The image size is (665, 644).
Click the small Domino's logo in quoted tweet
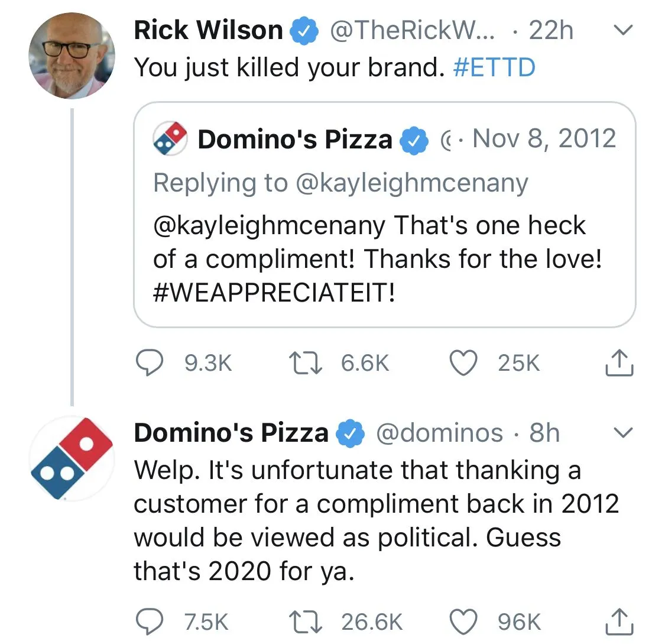(170, 140)
